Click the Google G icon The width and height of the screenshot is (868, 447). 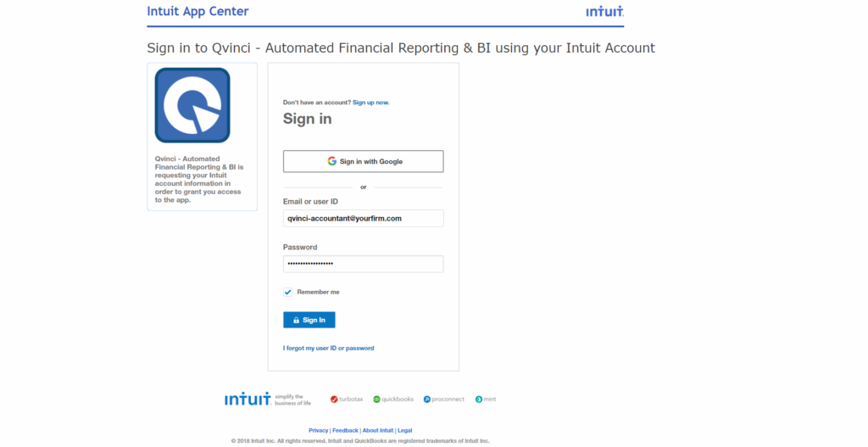[332, 161]
